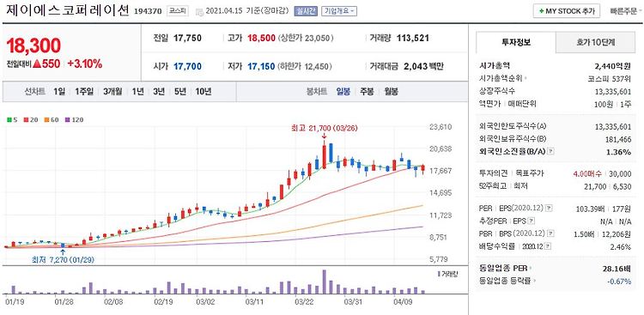This screenshot has height=315, width=644.
Task: Switch to the 투자정보 tab
Action: 516,42
